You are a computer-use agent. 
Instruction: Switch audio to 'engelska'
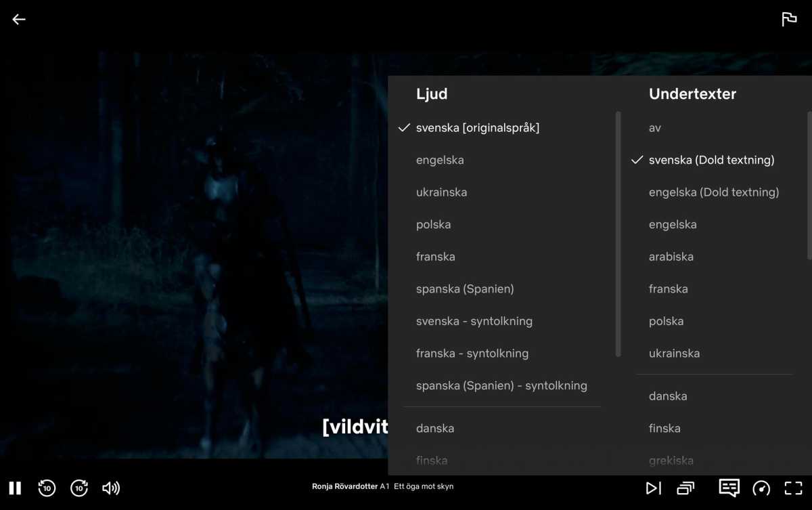pyautogui.click(x=440, y=161)
